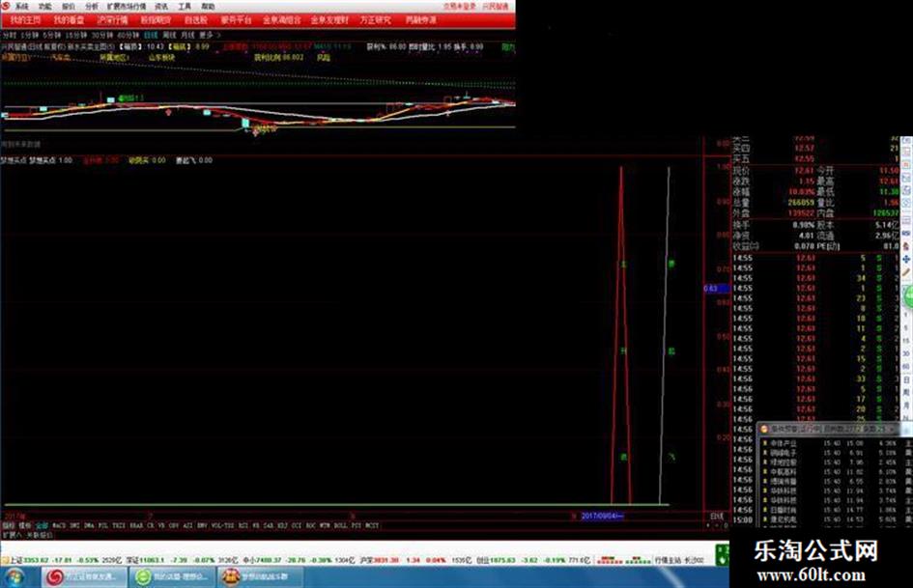913x588 pixels.
Task: Click the 总量 266059 value
Action: [x=801, y=203]
